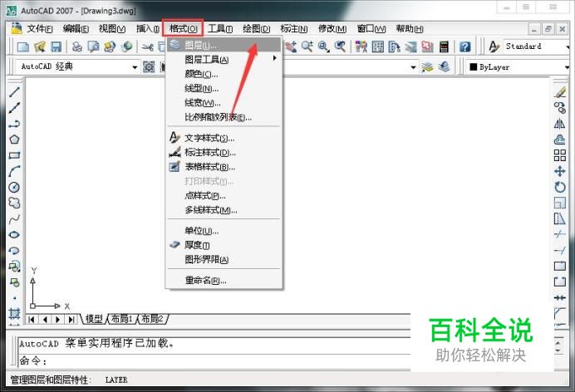Open the QuickCalc calculator icon

444,47
